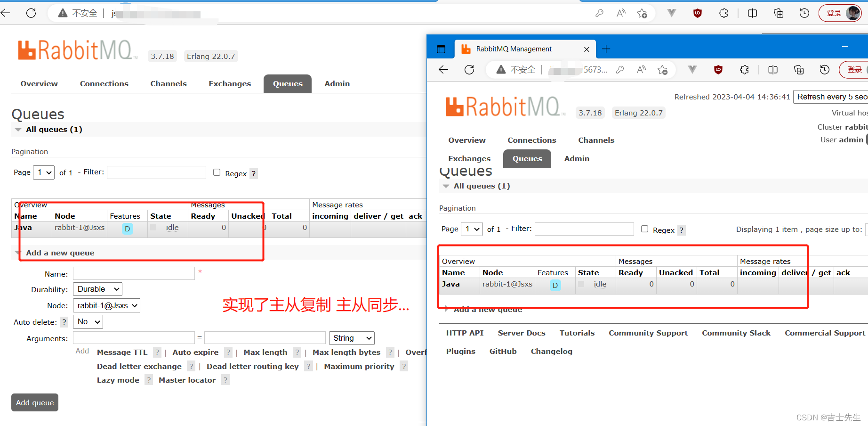Viewport: 868px width, 426px height.
Task: Click the D durable feature badge in right window
Action: [555, 285]
